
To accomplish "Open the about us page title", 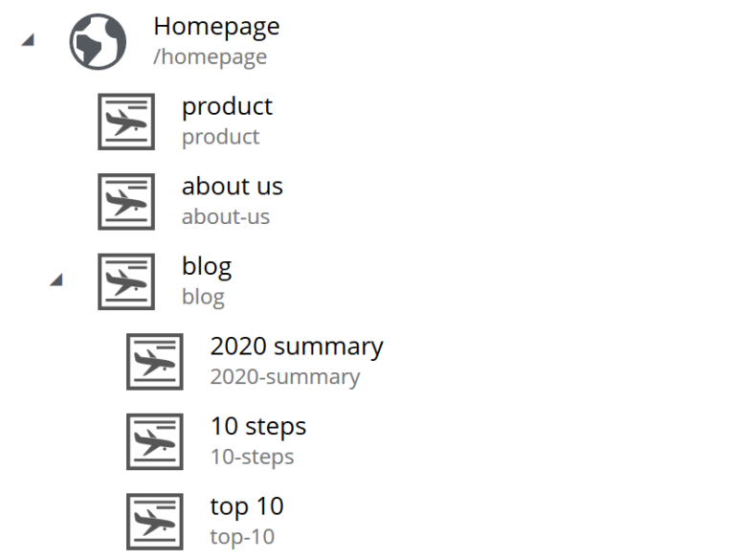I will click(233, 186).
